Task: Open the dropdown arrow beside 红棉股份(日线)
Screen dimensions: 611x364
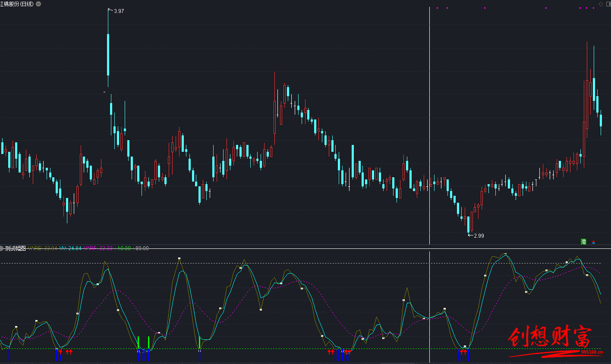Action: (38, 4)
